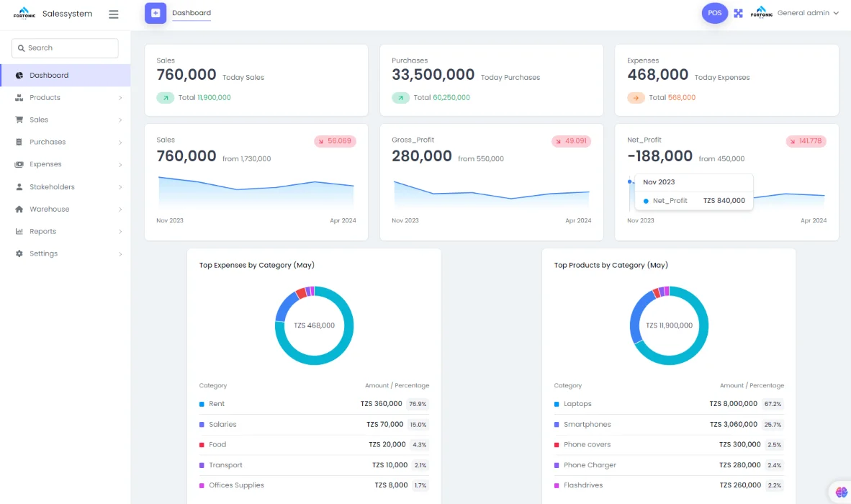The height and width of the screenshot is (504, 851).
Task: Expand the General admin account dropdown
Action: point(806,12)
